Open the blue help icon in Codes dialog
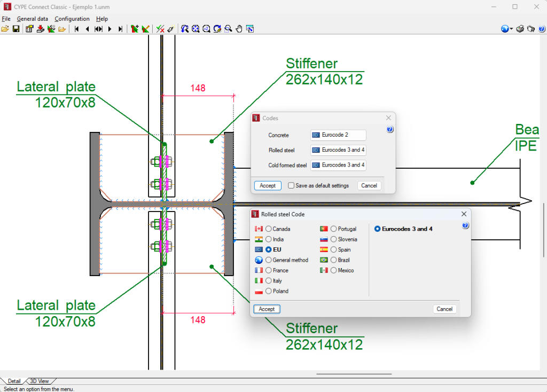 (x=390, y=129)
